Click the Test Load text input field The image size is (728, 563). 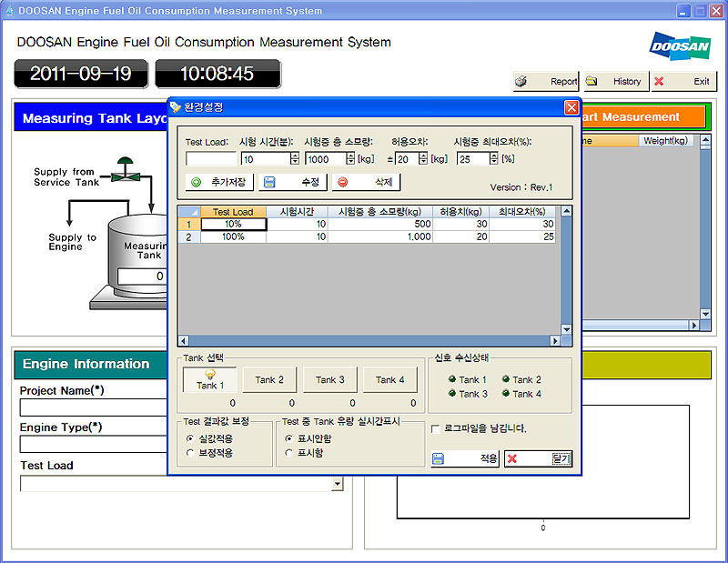(210, 159)
